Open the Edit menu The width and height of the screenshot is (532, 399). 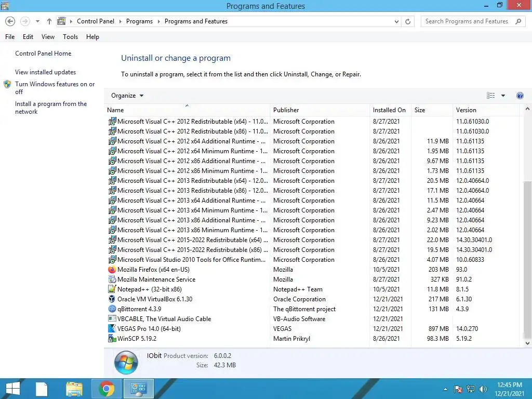click(28, 37)
